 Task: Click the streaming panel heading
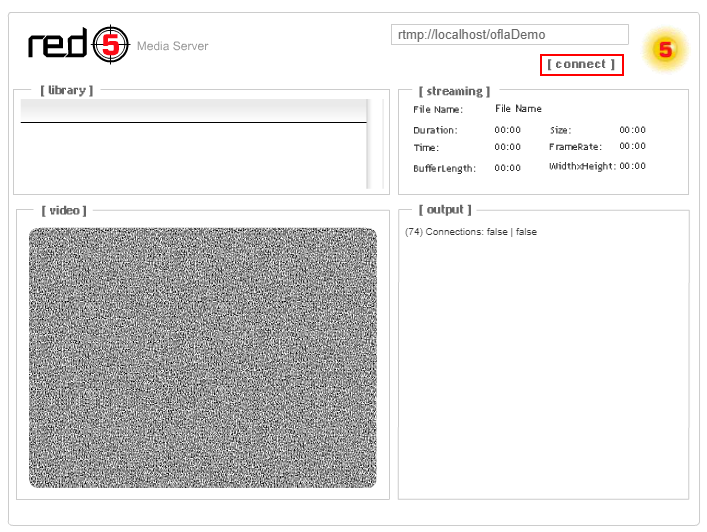pyautogui.click(x=454, y=92)
